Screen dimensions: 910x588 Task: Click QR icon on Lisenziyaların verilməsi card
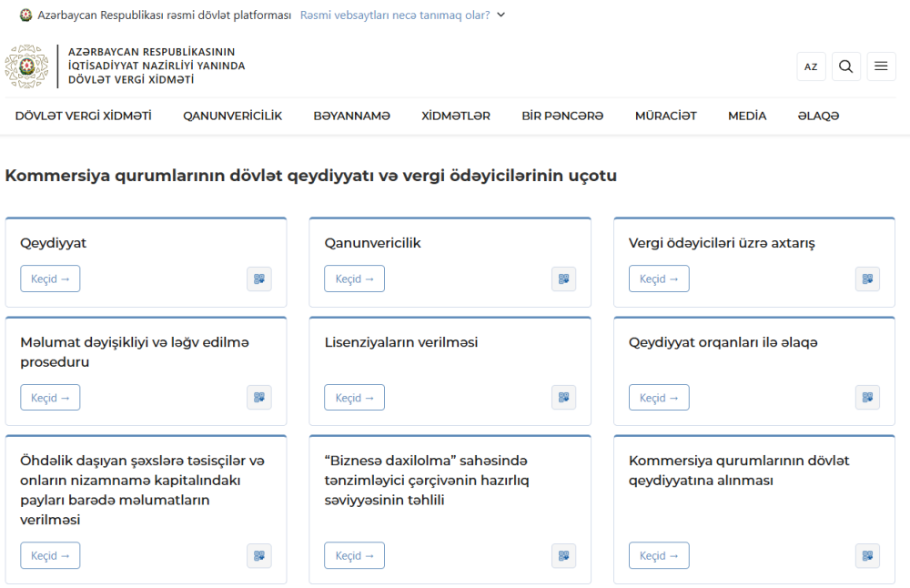(x=563, y=398)
